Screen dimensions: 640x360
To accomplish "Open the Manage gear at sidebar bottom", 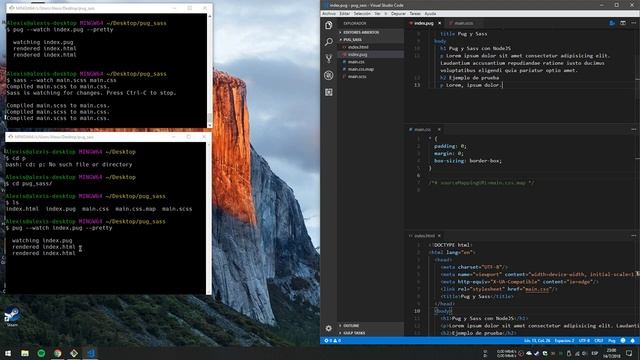I will (x=329, y=328).
